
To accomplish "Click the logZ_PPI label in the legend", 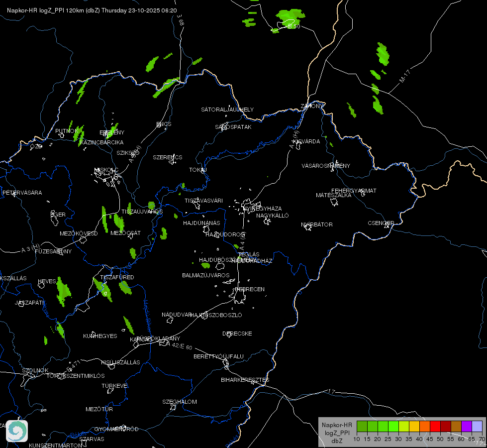I will [337, 433].
